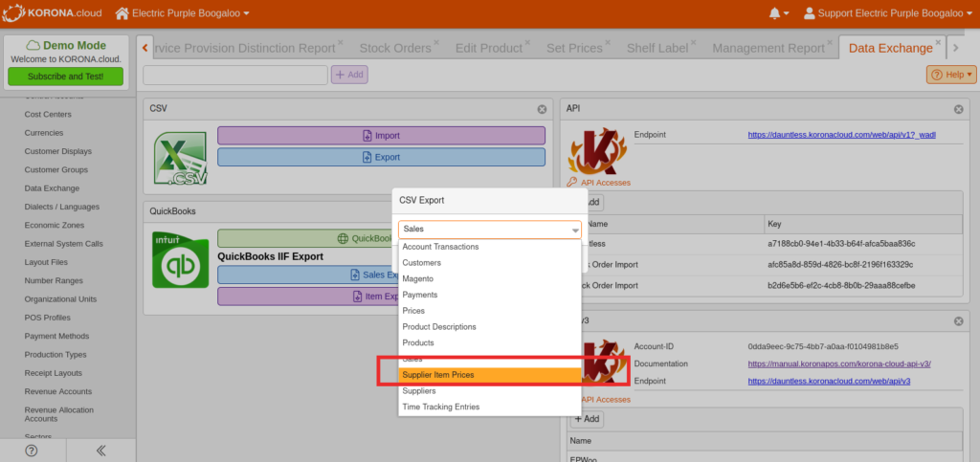This screenshot has height=462, width=980.
Task: Open Customer Displays in the sidebar
Action: pyautogui.click(x=58, y=151)
